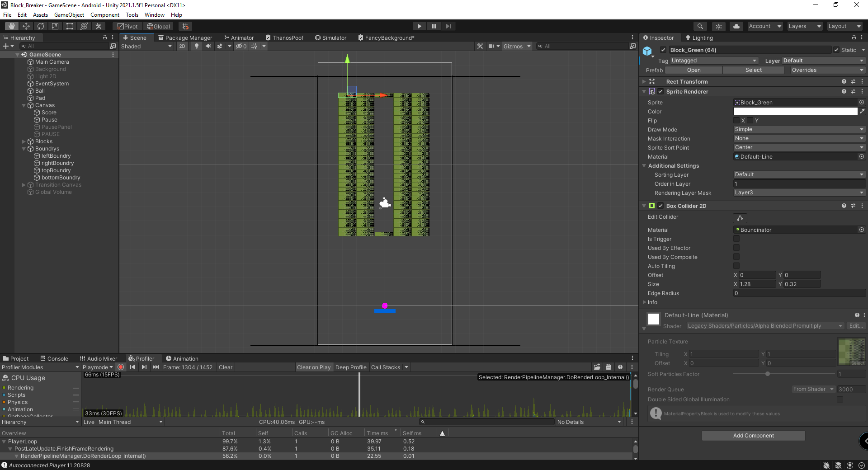Open cloud services icon

(x=736, y=26)
